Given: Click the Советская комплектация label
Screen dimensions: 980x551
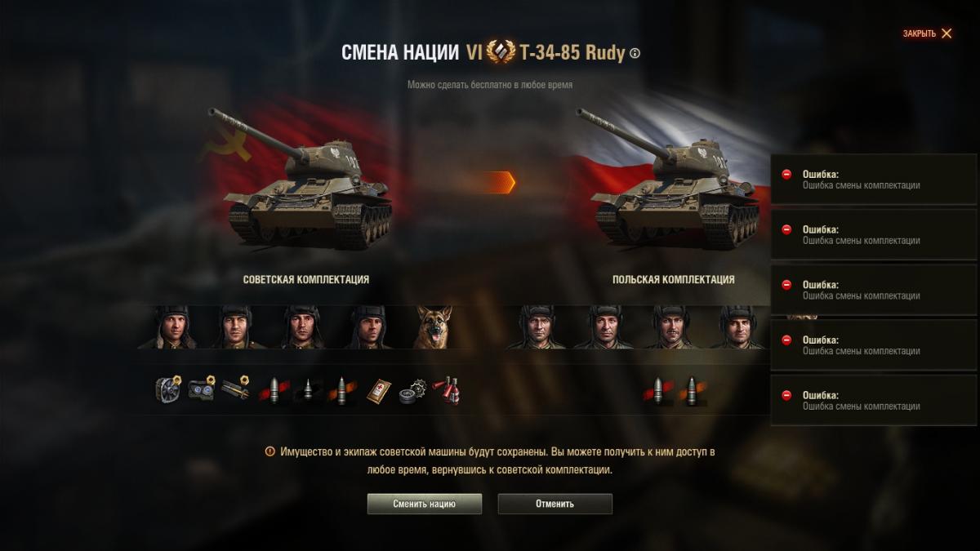Looking at the screenshot, I should [x=306, y=279].
